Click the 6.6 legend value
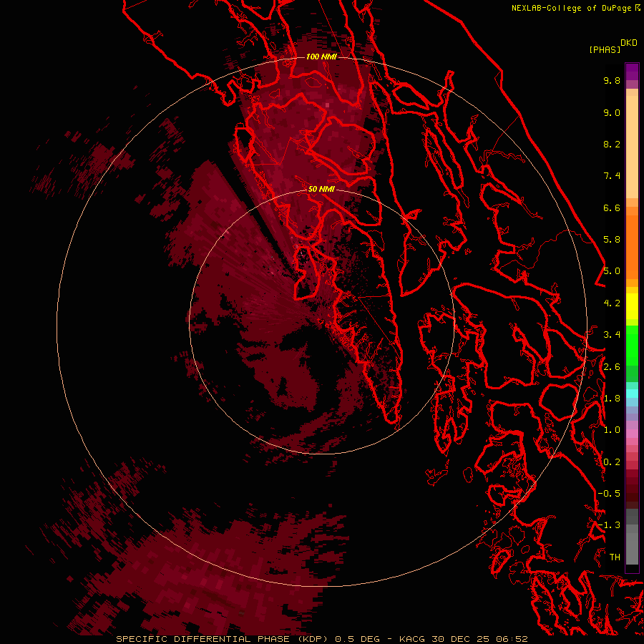The image size is (644, 644). (x=612, y=208)
